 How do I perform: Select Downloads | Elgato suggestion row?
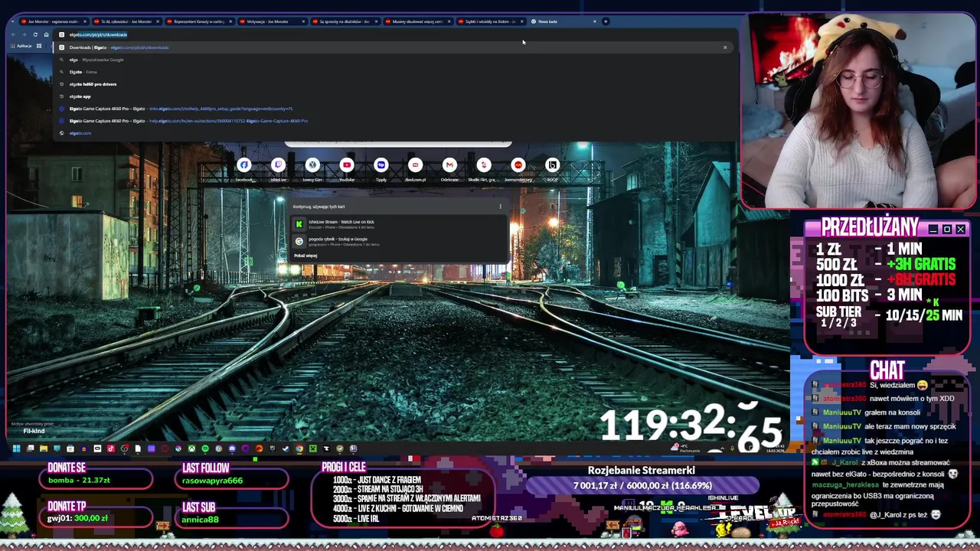pyautogui.click(x=394, y=47)
